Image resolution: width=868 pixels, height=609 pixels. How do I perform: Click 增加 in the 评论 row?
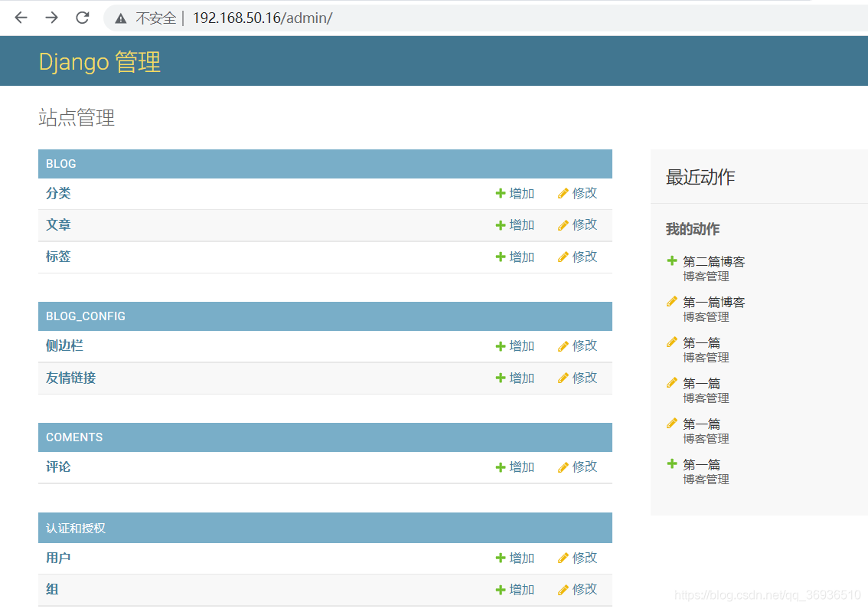pyautogui.click(x=515, y=467)
